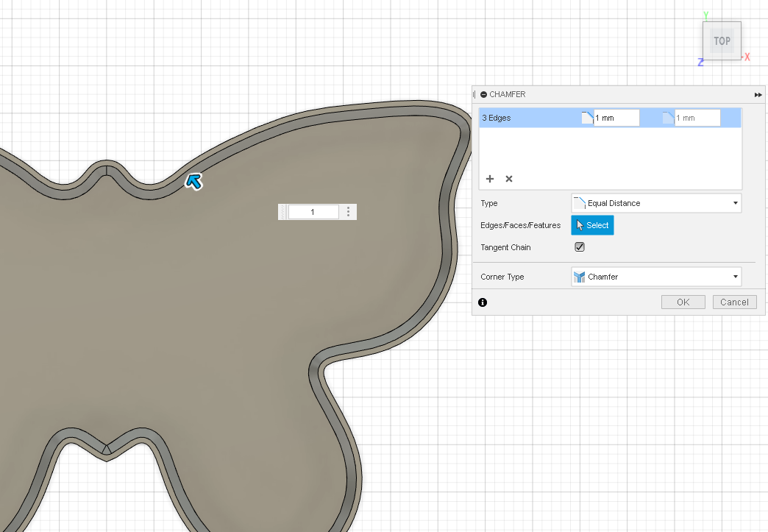Collapse the CHAMFER dialog with minus icon

click(483, 94)
